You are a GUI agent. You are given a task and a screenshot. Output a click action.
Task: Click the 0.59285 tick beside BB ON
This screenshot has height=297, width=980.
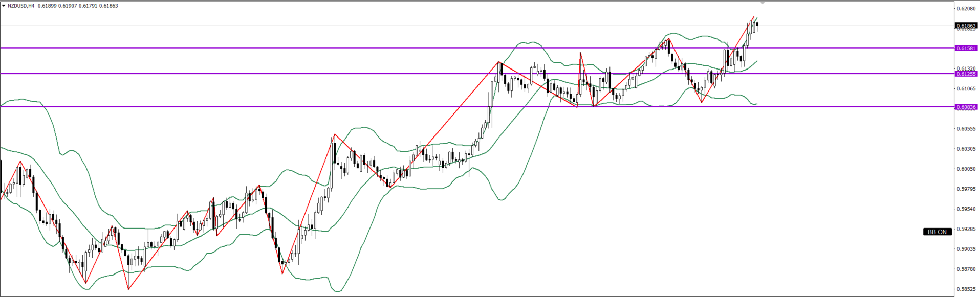[966, 229]
